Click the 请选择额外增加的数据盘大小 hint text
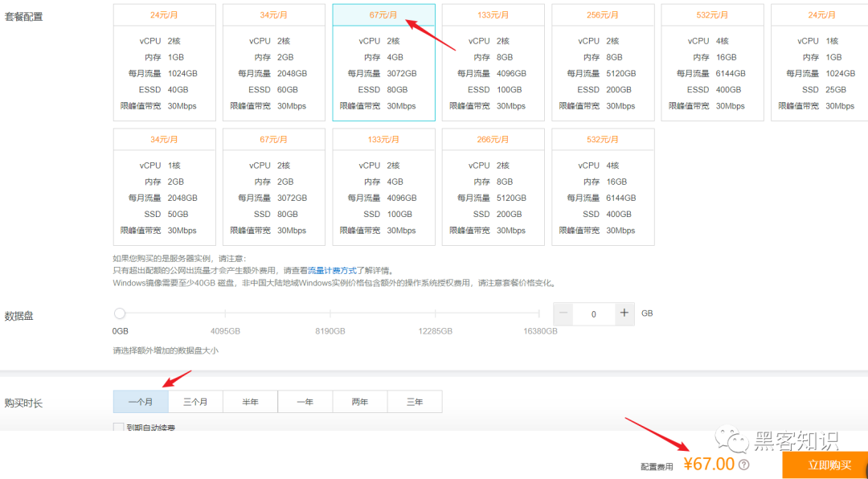The height and width of the screenshot is (479, 868). click(166, 350)
